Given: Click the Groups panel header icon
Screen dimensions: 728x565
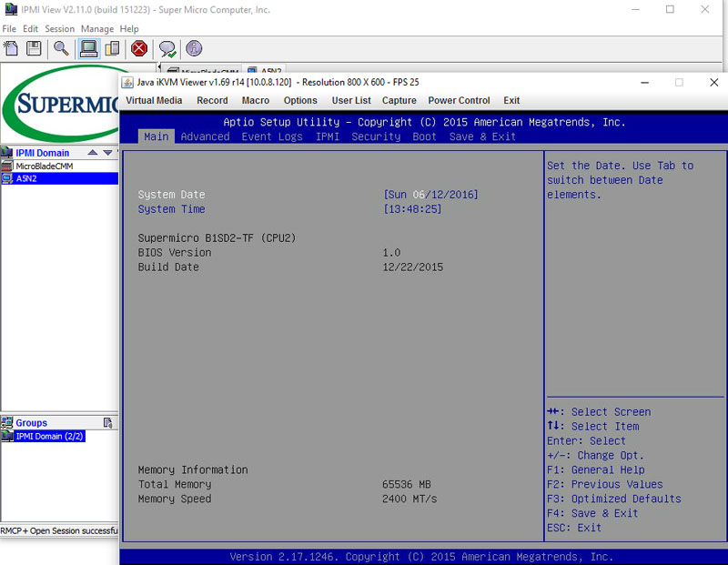Looking at the screenshot, I should pyautogui.click(x=6, y=422).
